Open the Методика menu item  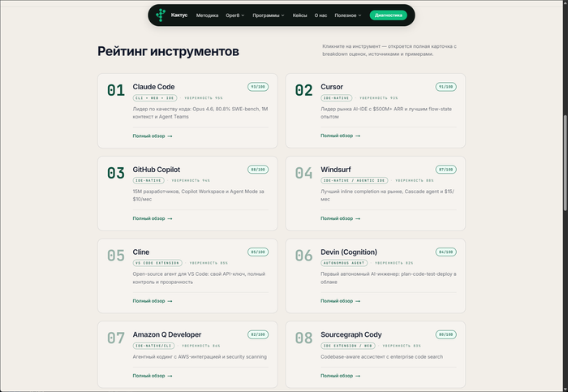(207, 15)
